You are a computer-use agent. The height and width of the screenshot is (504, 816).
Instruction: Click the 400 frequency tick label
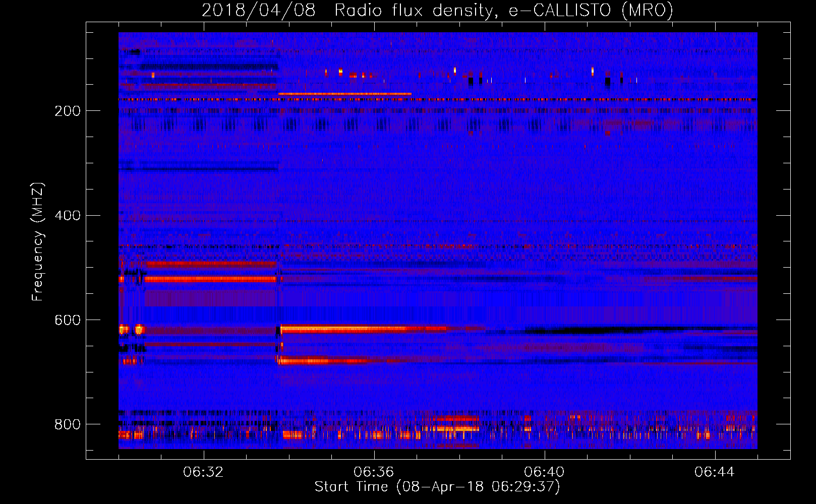coord(68,216)
